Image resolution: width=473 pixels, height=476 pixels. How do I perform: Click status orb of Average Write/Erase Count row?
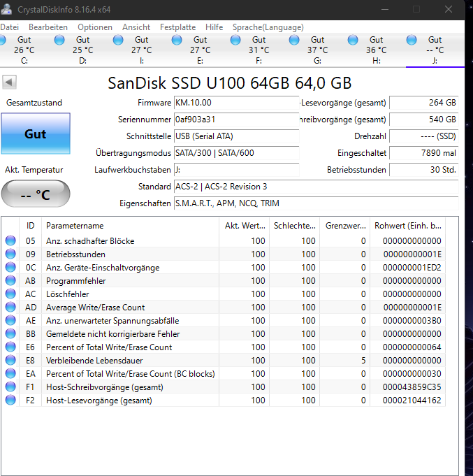10,307
